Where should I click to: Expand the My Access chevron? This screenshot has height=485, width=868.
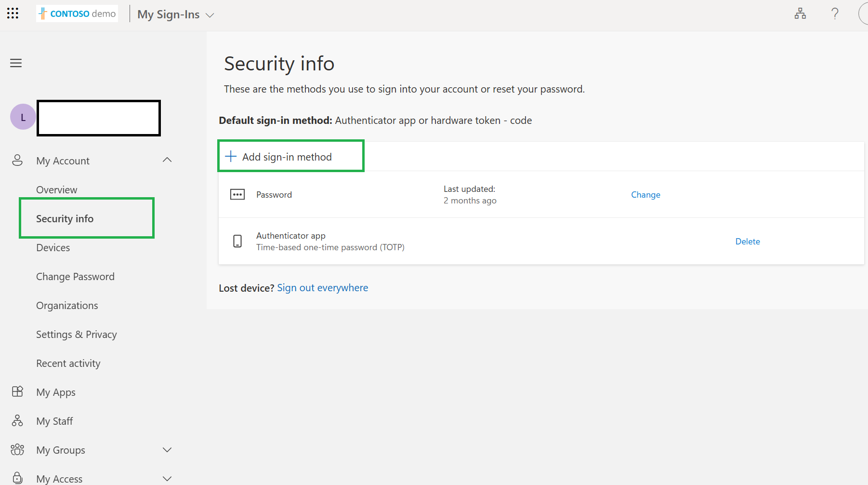coord(167,479)
